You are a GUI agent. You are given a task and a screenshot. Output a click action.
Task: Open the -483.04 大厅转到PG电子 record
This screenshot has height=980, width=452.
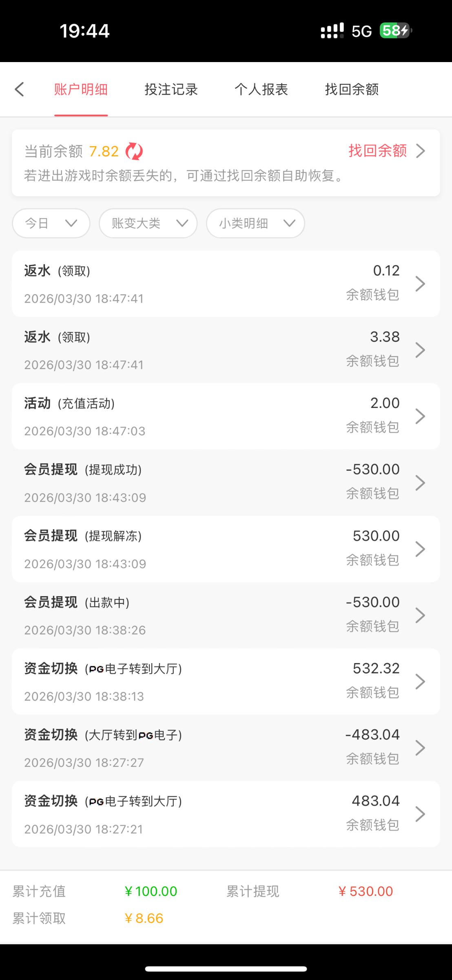[226, 748]
